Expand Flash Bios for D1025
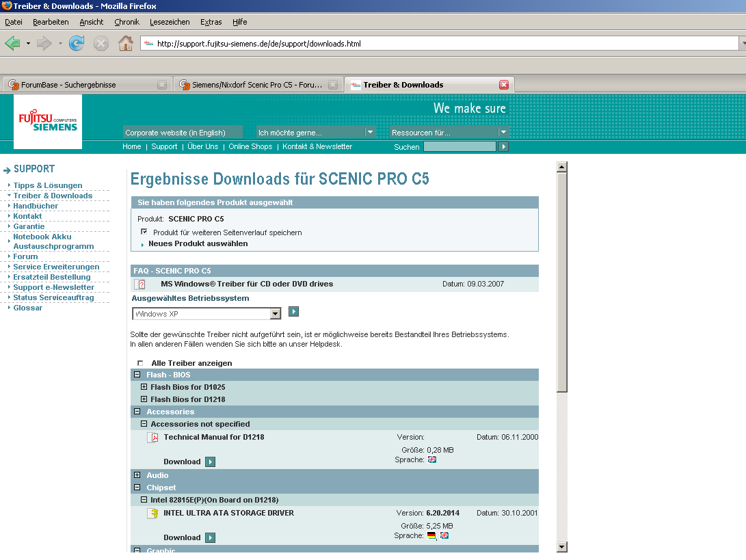This screenshot has width=746, height=560. pos(144,387)
